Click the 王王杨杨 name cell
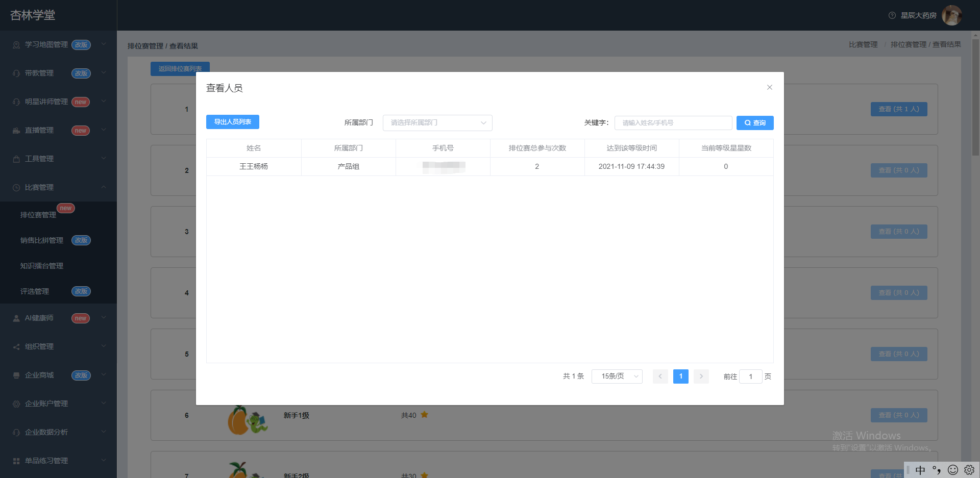The height and width of the screenshot is (478, 980). [254, 167]
